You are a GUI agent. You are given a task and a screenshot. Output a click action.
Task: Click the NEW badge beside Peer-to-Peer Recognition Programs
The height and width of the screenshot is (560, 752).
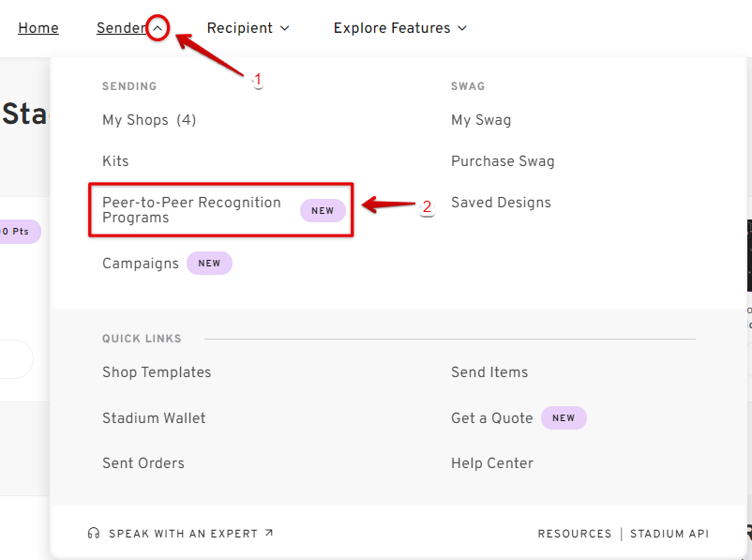[323, 210]
